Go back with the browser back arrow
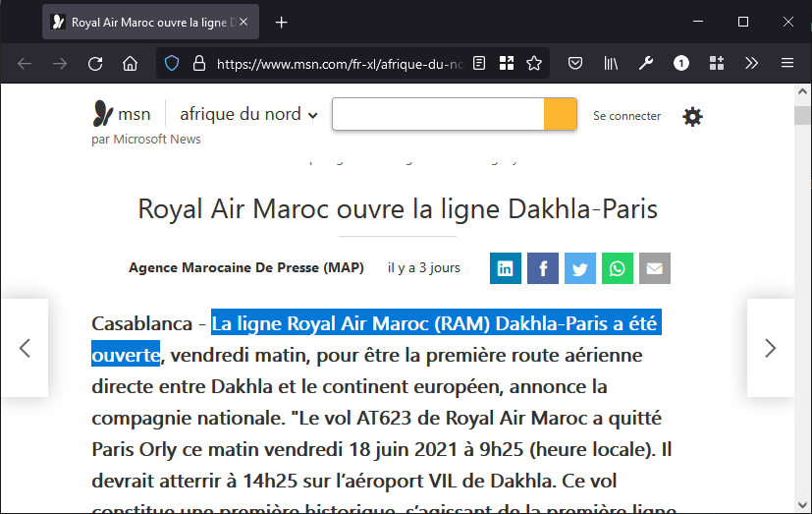Image resolution: width=812 pixels, height=514 pixels. coord(25,64)
